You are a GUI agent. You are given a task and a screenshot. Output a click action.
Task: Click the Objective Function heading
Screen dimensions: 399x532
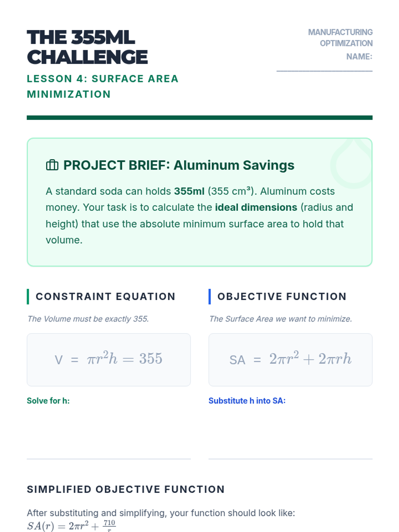tap(282, 296)
